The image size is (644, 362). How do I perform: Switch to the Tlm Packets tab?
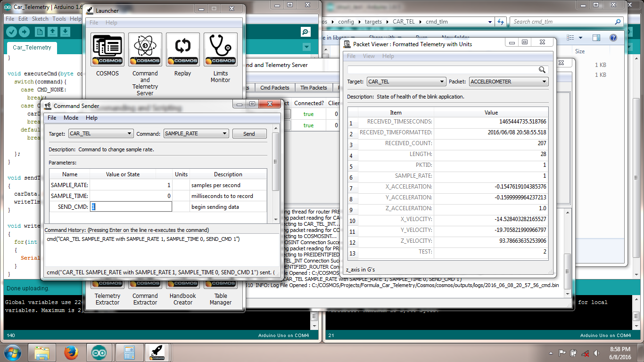click(314, 87)
